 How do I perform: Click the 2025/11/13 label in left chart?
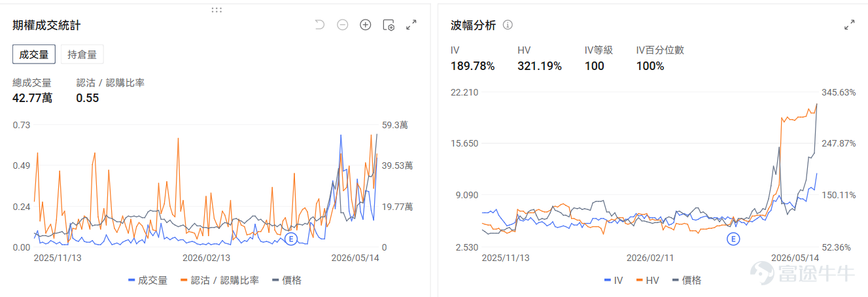pyautogui.click(x=58, y=258)
